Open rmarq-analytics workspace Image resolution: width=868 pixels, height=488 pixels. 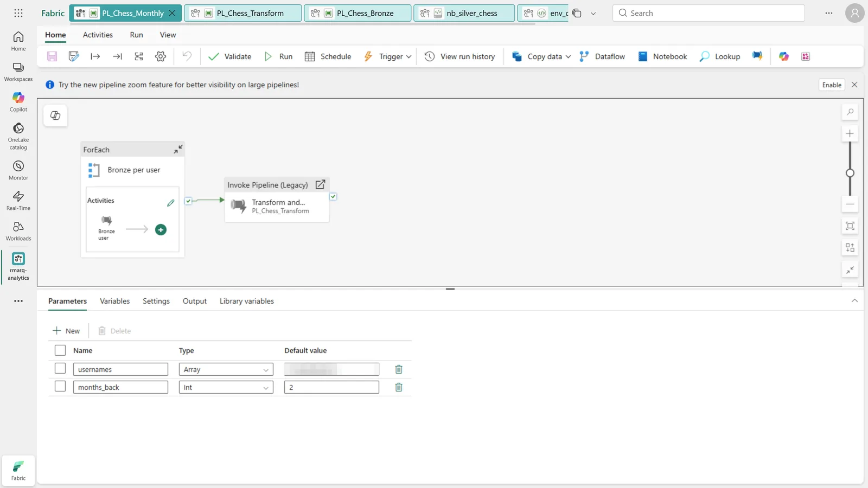pyautogui.click(x=18, y=266)
